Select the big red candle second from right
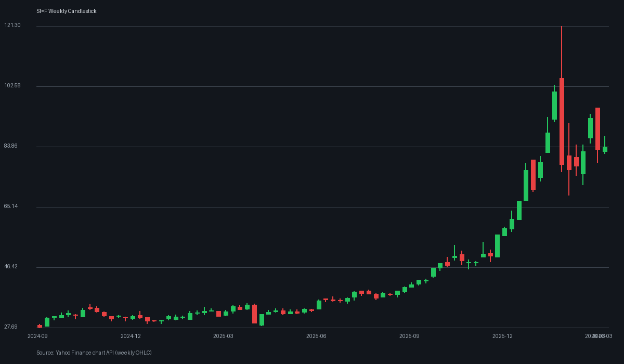The height and width of the screenshot is (364, 624). [x=597, y=128]
